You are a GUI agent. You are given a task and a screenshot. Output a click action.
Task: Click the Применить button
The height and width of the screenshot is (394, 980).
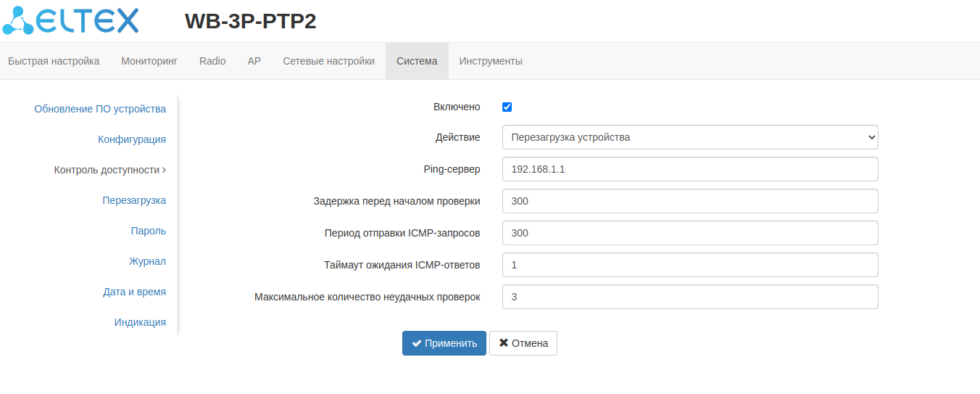pyautogui.click(x=444, y=343)
